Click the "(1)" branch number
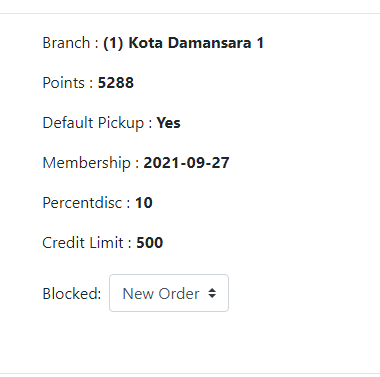The image size is (380, 377). [113, 43]
